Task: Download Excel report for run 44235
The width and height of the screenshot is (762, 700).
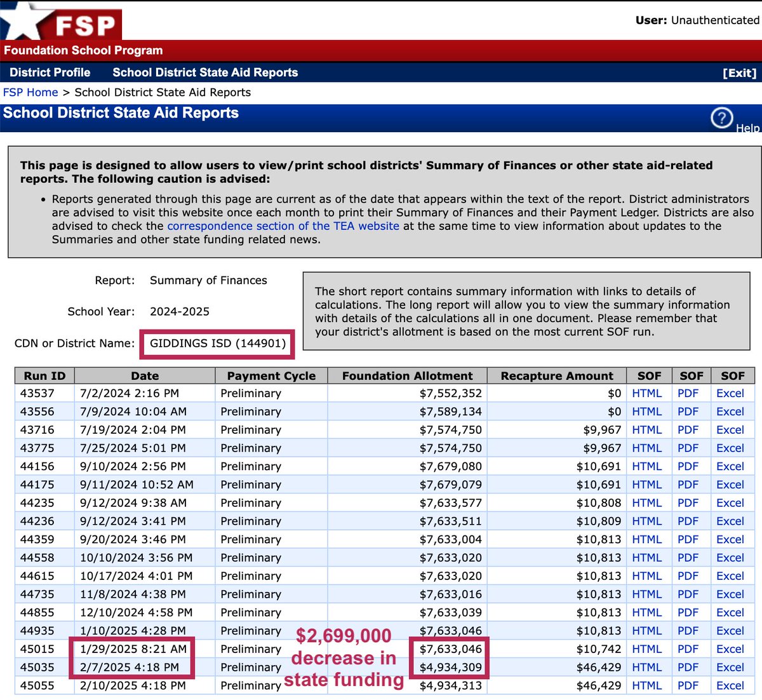Action: tap(730, 503)
